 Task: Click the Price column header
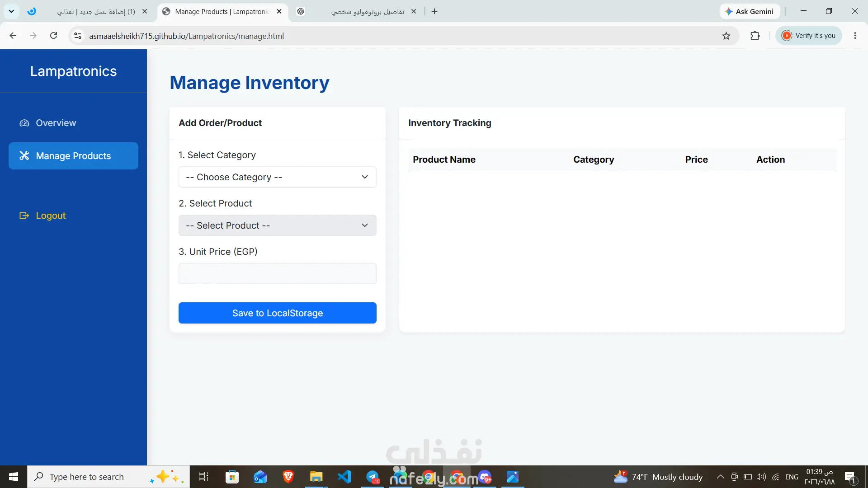tap(696, 160)
